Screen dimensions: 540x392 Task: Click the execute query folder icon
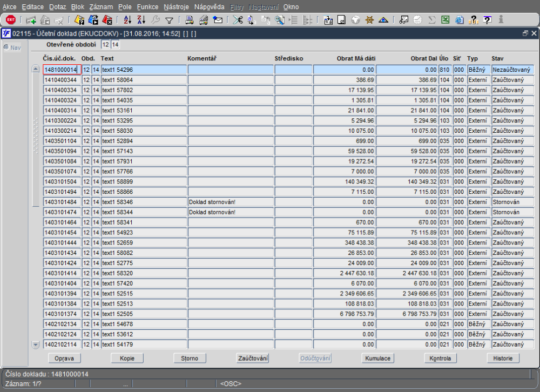93,20
